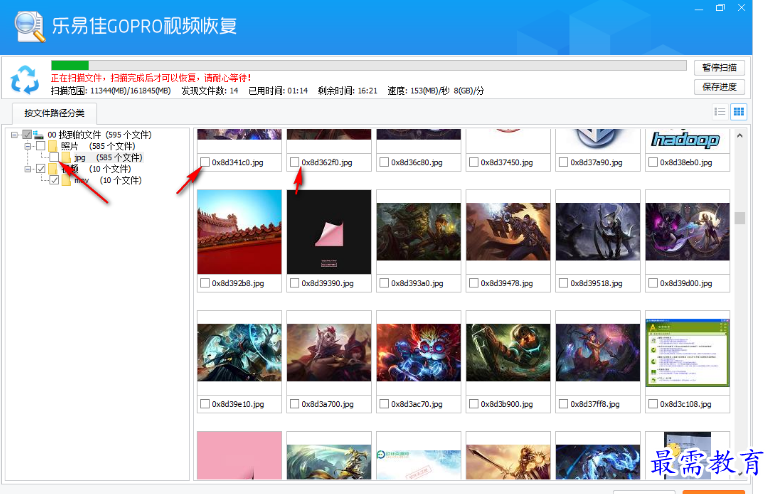Click the 找到的文件 (595 个文件) label
The image size is (772, 494).
[99, 134]
